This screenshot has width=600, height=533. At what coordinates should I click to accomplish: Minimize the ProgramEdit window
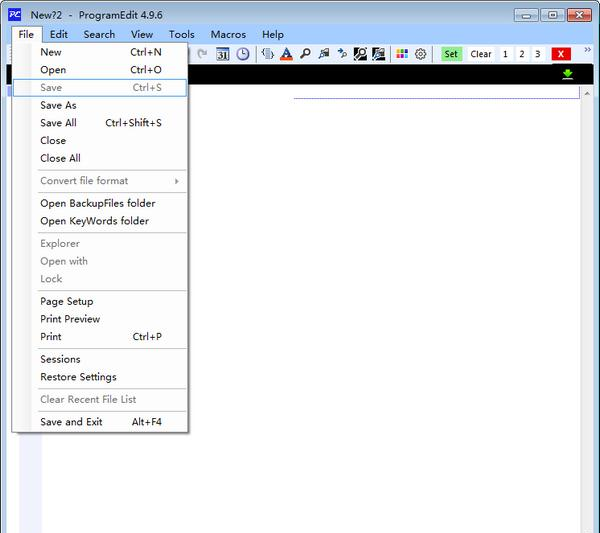click(526, 15)
